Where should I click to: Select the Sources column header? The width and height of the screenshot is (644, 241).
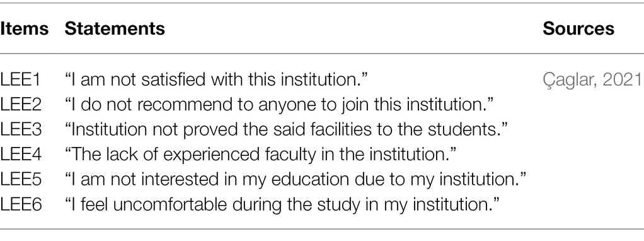coord(578,28)
